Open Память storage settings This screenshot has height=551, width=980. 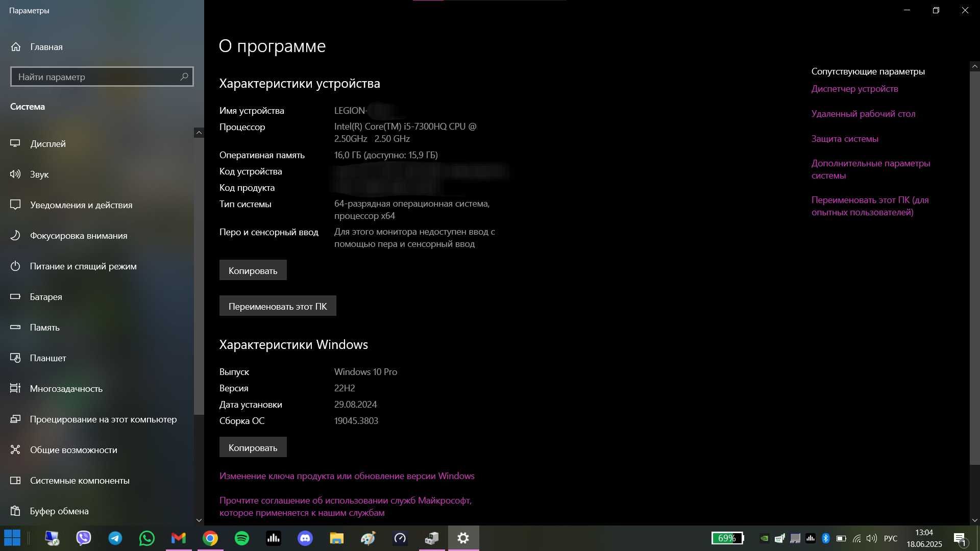(97, 328)
